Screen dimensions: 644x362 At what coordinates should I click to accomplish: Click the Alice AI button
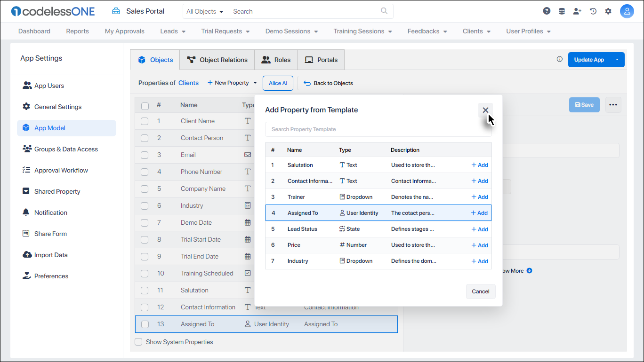278,83
